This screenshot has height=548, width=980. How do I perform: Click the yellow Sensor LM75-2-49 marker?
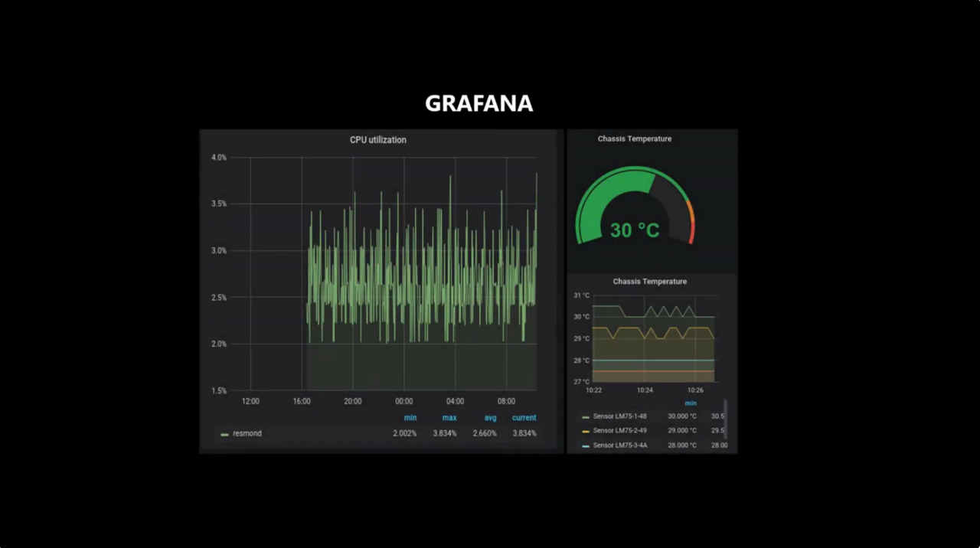(x=586, y=430)
